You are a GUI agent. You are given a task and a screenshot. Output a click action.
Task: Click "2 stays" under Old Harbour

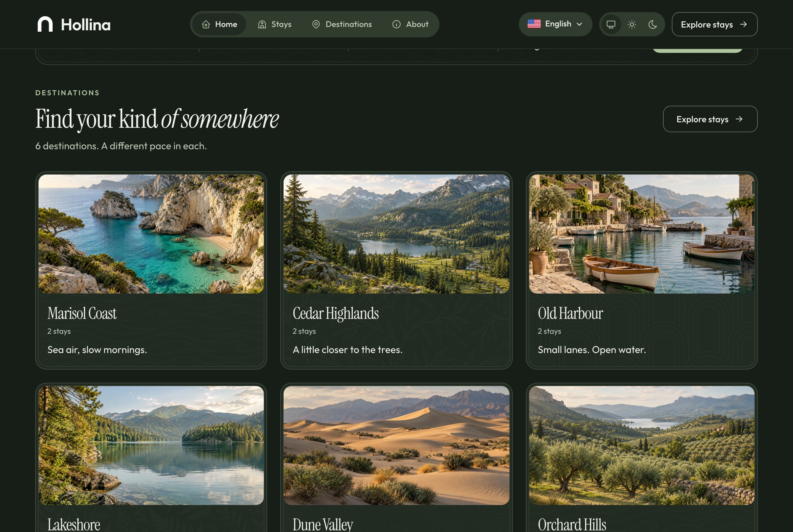(550, 331)
